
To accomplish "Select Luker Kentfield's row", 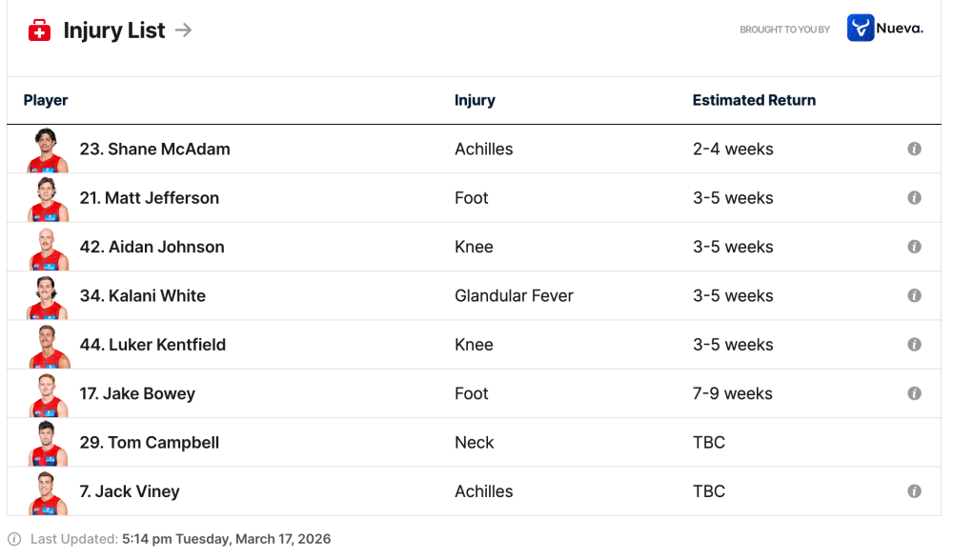I will click(x=381, y=344).
